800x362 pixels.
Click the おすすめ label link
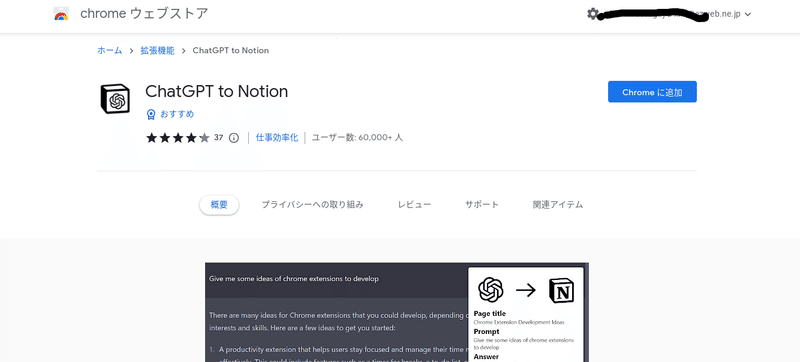[x=177, y=114]
